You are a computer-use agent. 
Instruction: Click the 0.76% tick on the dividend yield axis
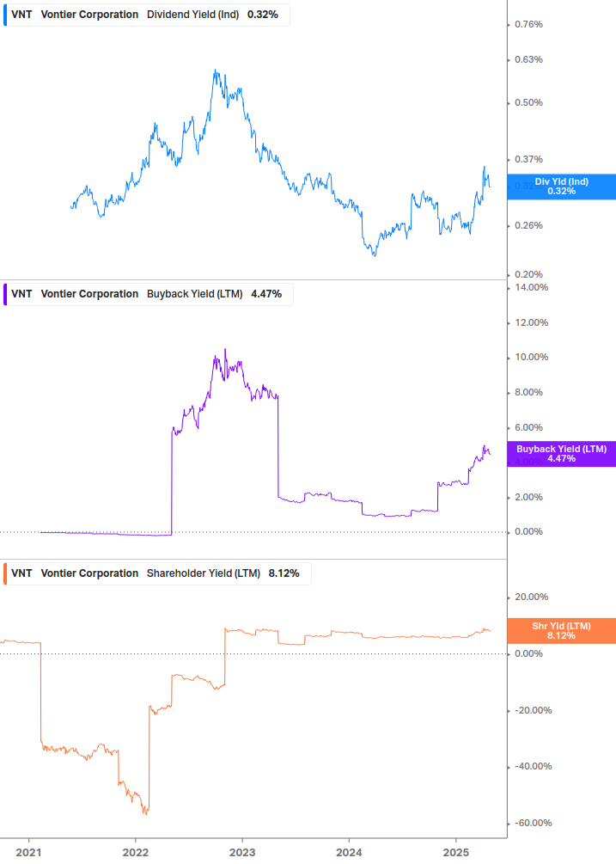tap(528, 24)
